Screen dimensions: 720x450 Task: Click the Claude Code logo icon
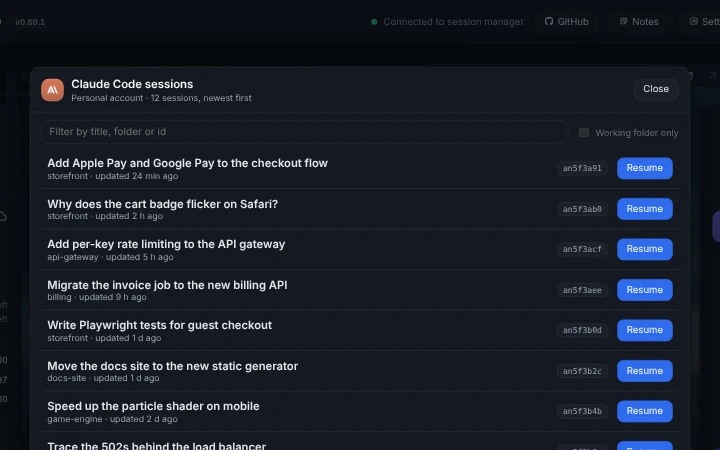click(52, 90)
